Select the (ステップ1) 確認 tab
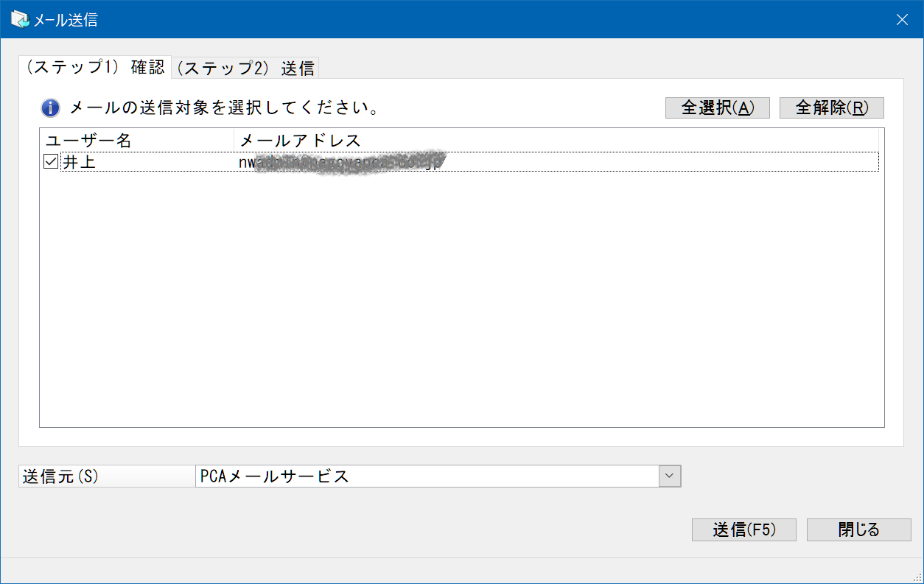This screenshot has height=584, width=924. 95,67
